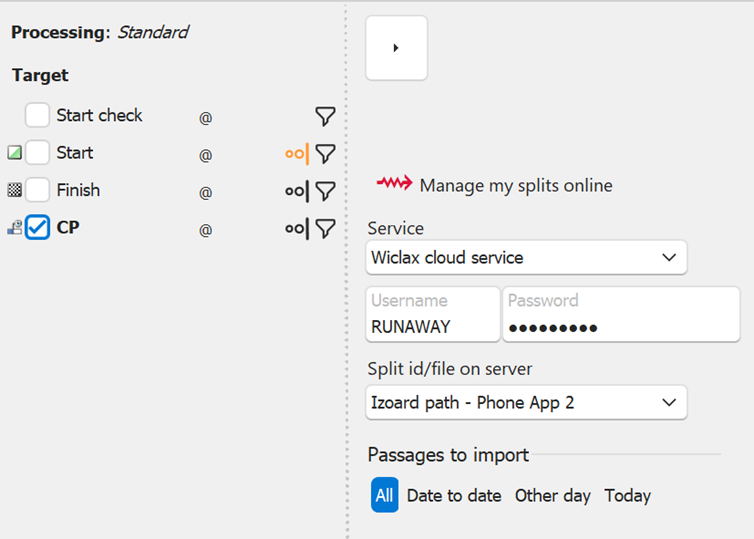
Task: Click the filter icon in Finish row
Action: point(325,190)
